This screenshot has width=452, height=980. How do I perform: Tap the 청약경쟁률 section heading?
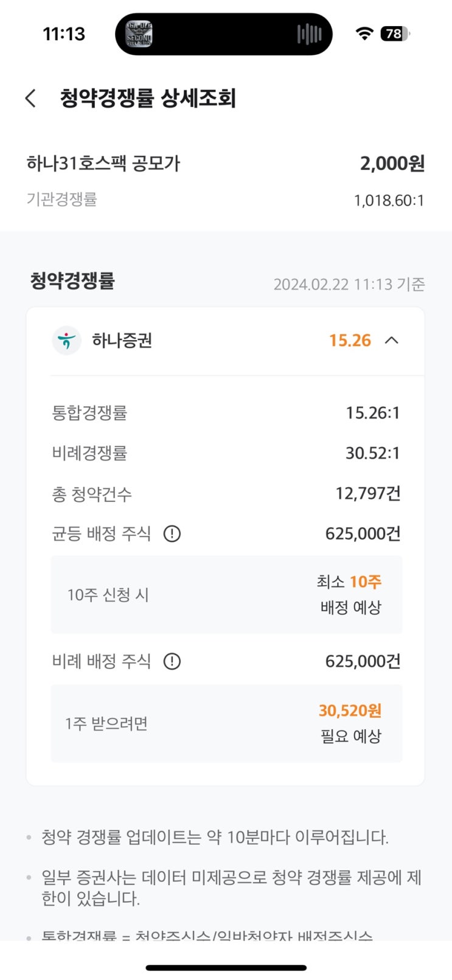72,281
